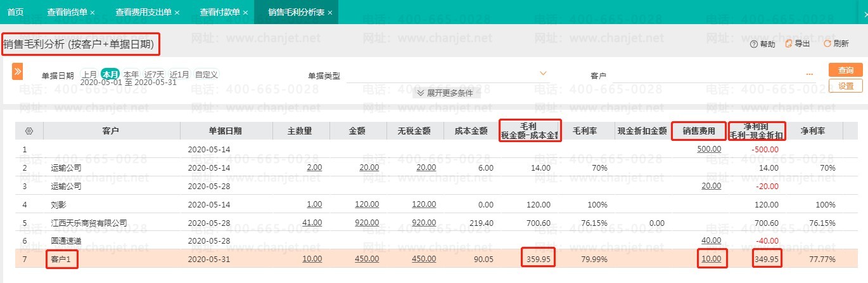868x283 pixels.
Task: Select the 上月 date range option
Action: 89,74
